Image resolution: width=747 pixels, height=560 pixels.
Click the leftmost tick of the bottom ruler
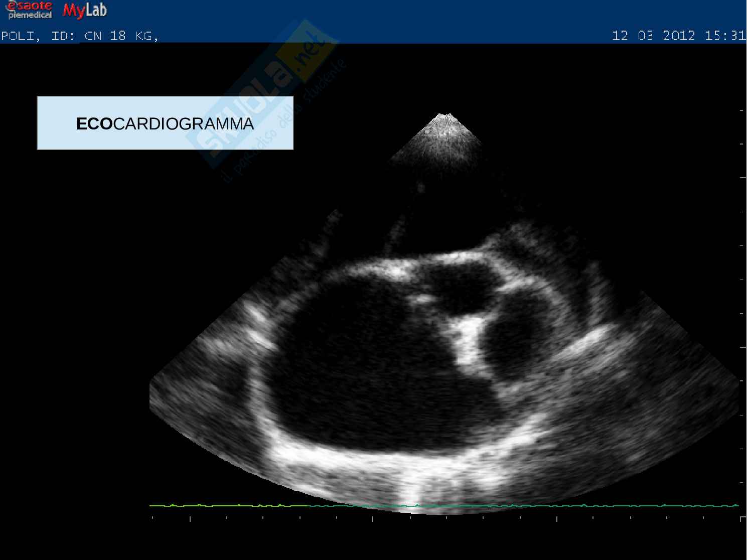(153, 518)
